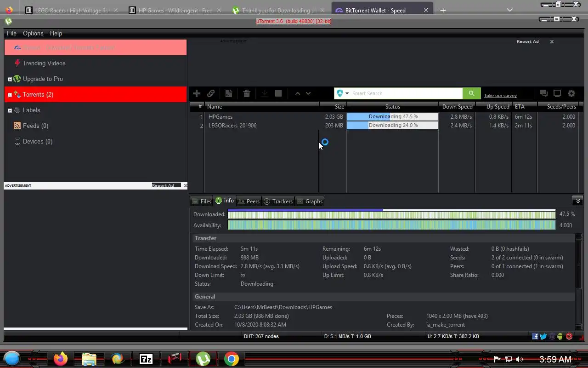
Task: Click Report Ad on the top banner
Action: pyautogui.click(x=527, y=41)
